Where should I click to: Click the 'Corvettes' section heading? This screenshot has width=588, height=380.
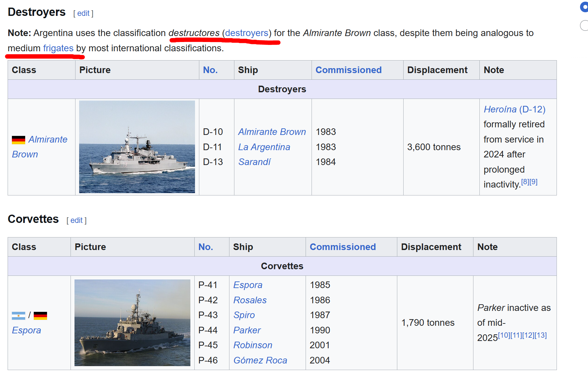(33, 219)
